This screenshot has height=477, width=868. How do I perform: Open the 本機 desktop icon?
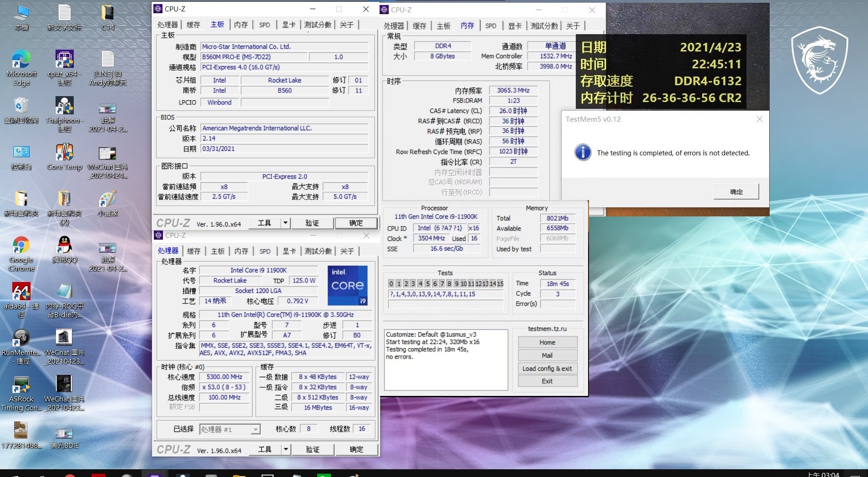[21, 17]
